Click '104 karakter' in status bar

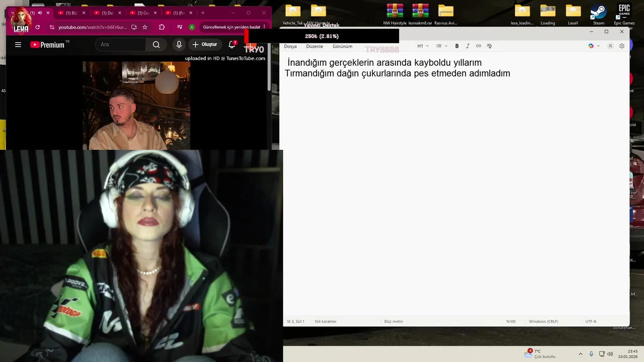[x=325, y=321]
